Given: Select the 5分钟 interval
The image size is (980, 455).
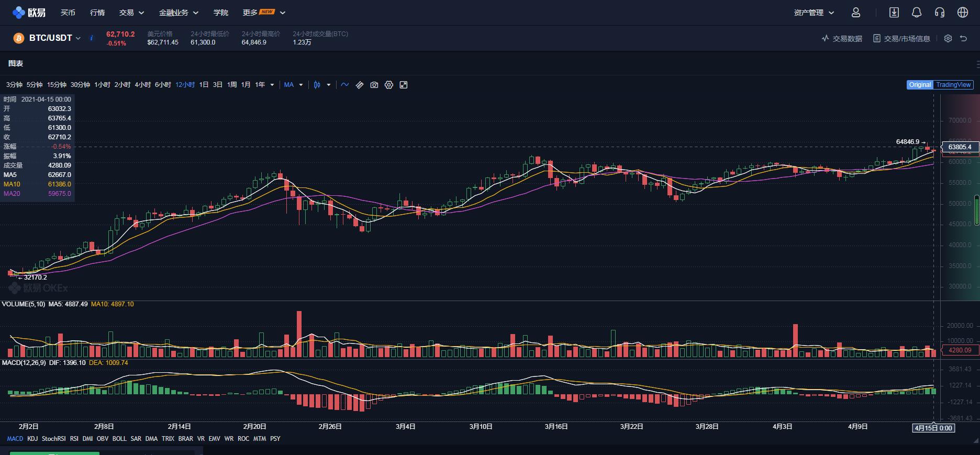Looking at the screenshot, I should pos(35,85).
